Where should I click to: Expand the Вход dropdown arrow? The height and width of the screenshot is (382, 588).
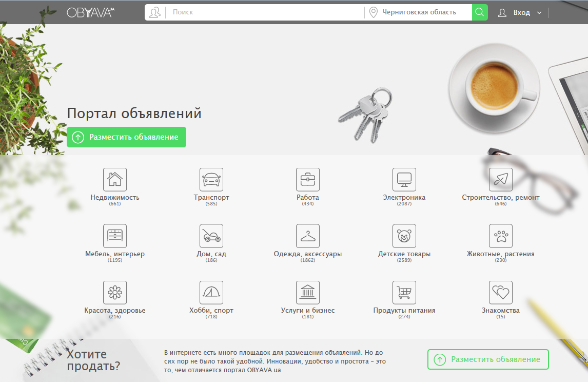coord(539,13)
